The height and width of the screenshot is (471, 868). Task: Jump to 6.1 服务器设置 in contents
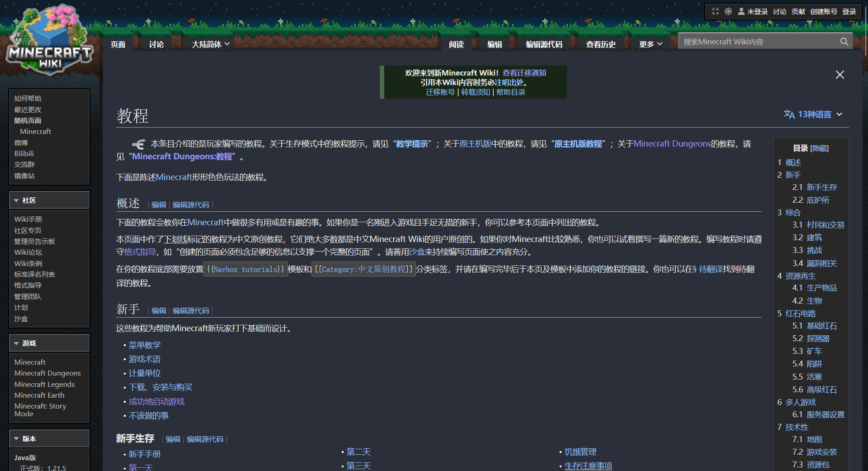pos(818,414)
